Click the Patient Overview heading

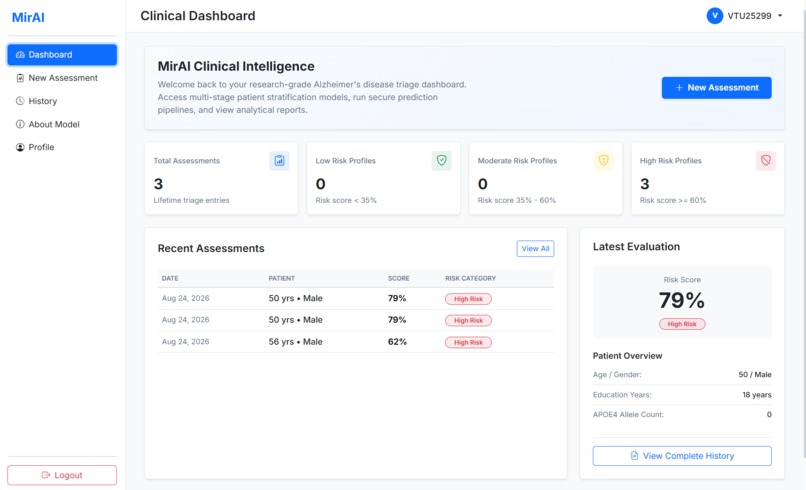pyautogui.click(x=627, y=356)
